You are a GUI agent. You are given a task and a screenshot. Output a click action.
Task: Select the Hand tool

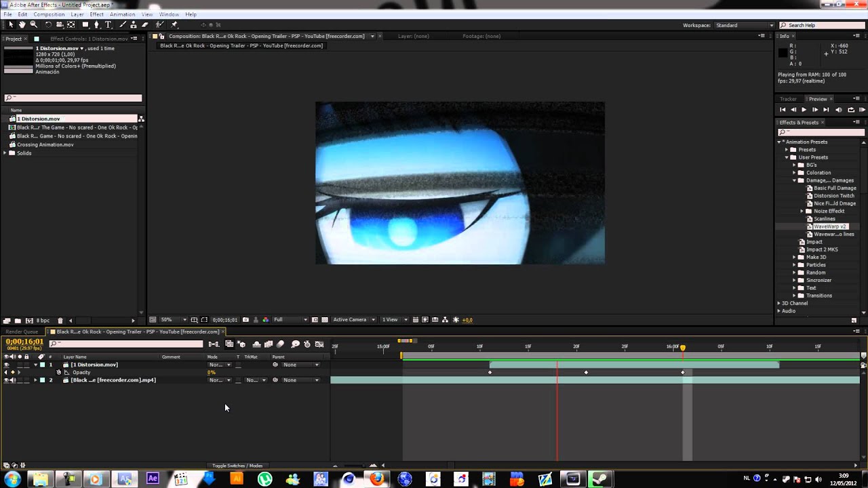tap(22, 24)
